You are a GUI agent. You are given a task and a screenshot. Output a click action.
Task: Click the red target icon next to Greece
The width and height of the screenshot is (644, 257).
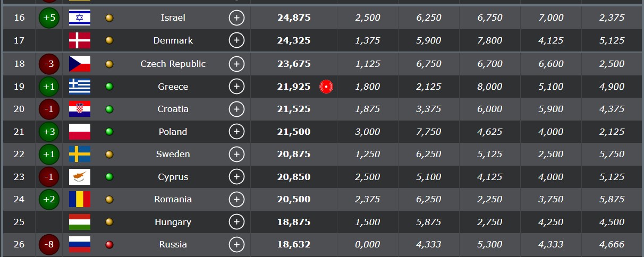pos(326,87)
